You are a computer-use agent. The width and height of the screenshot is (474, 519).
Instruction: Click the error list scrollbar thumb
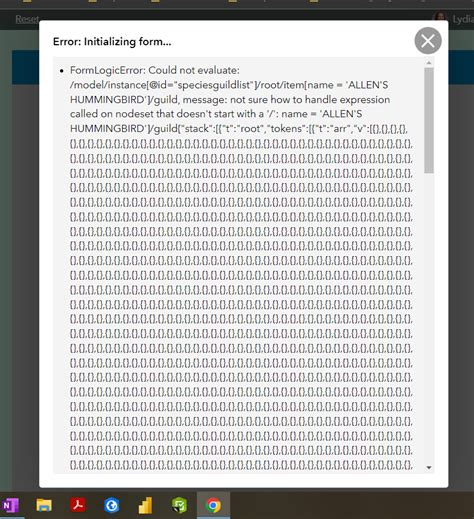point(429,120)
